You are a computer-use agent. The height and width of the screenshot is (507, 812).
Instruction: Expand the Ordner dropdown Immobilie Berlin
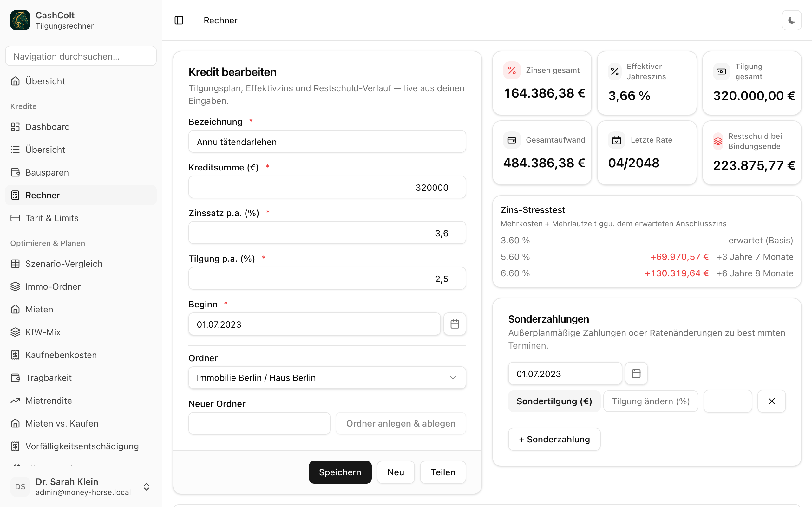327,378
